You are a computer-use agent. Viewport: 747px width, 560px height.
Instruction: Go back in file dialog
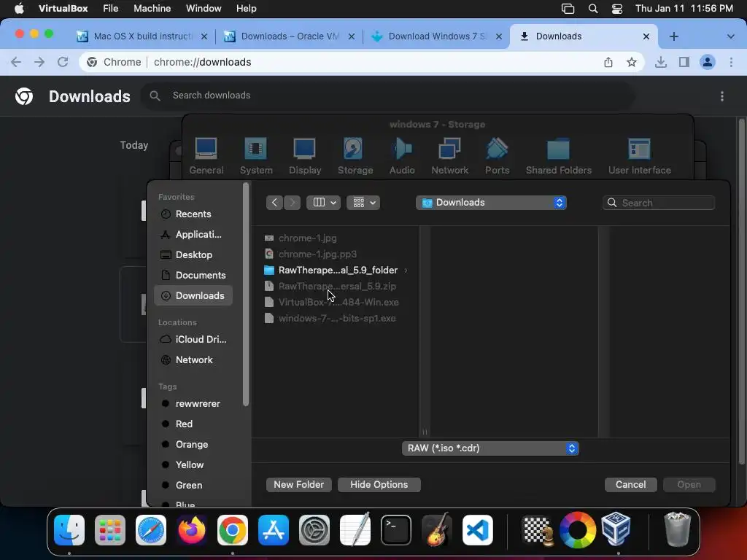pos(274,203)
